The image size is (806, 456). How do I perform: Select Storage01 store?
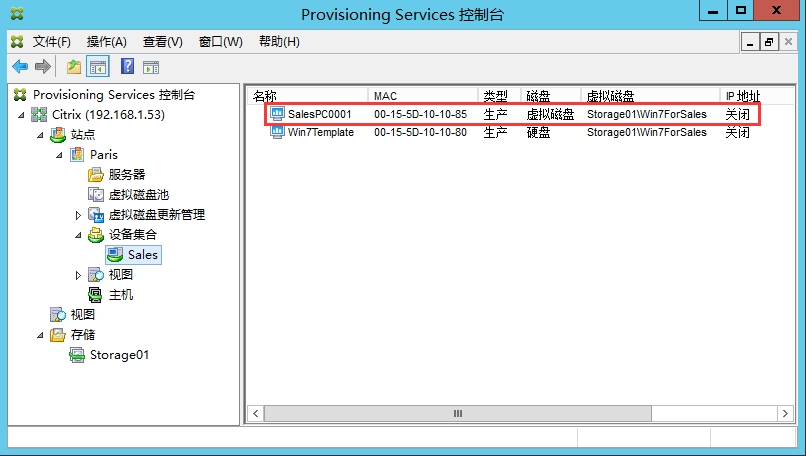(119, 355)
